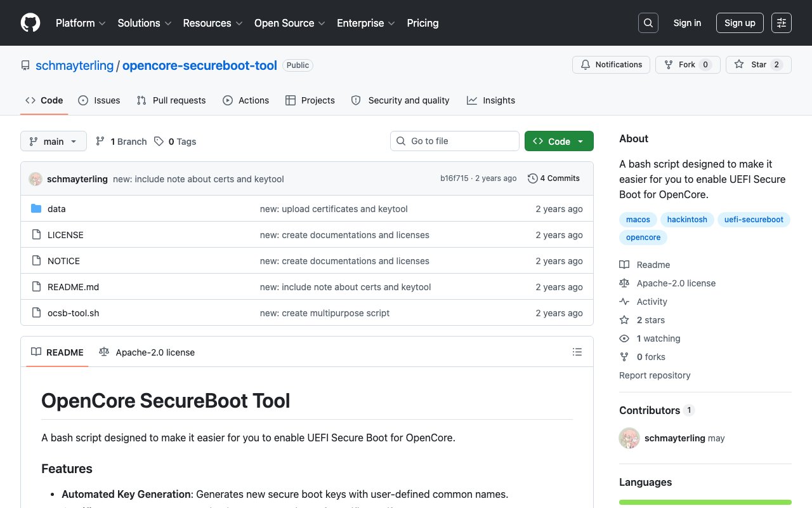The image size is (812, 508).
Task: Click the LICENSE file icon
Action: [36, 235]
